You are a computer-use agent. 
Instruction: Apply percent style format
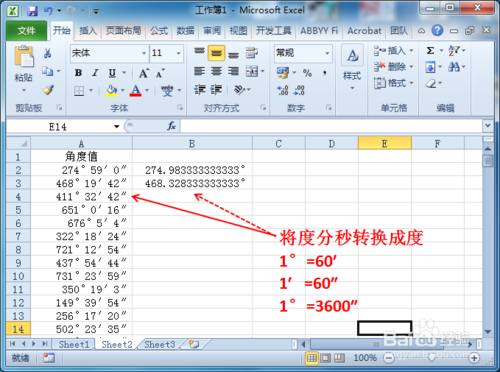point(307,73)
